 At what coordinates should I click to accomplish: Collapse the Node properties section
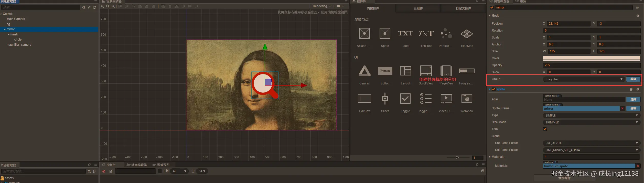point(490,16)
